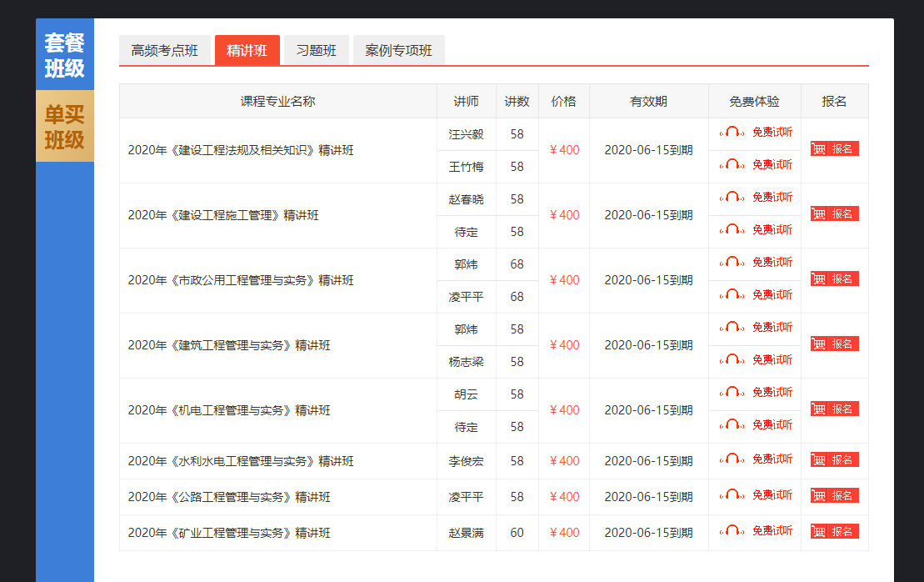
Task: Switch to the 习题班 tab
Action: point(317,51)
